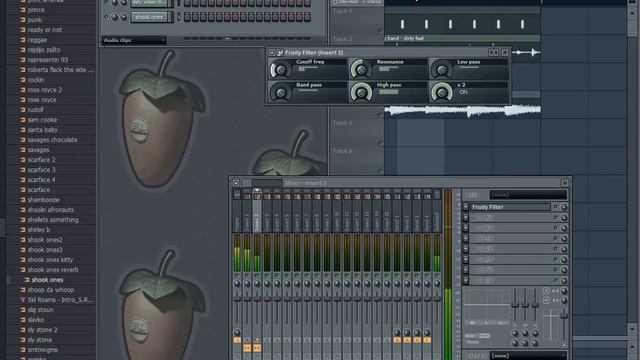The width and height of the screenshot is (640, 360).
Task: Click the first EQ knob below faders
Action: pyautogui.click(x=515, y=333)
